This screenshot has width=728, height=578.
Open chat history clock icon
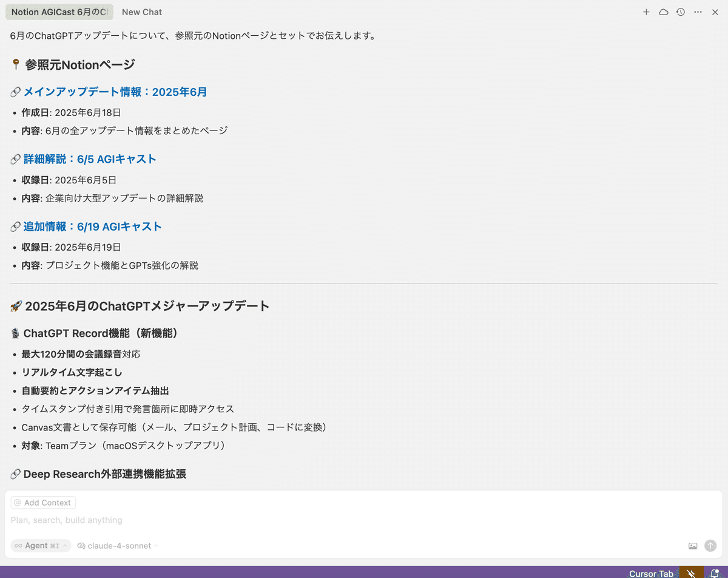click(x=681, y=12)
